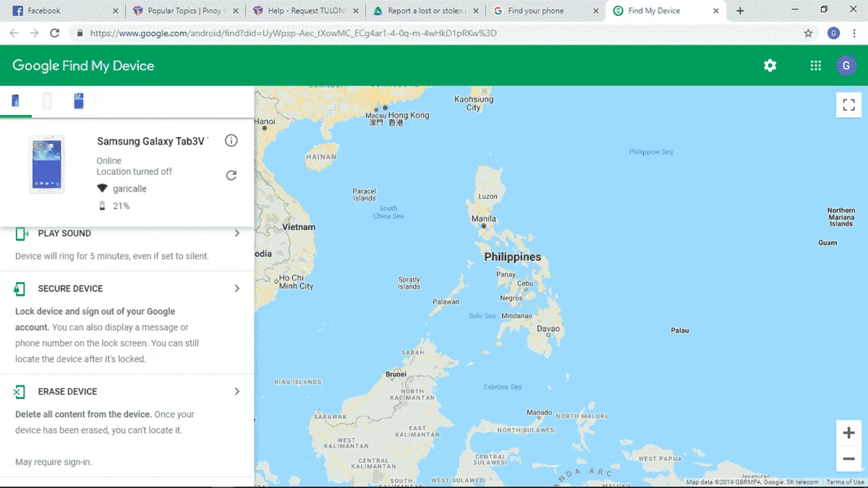Reload the current page

(x=54, y=33)
